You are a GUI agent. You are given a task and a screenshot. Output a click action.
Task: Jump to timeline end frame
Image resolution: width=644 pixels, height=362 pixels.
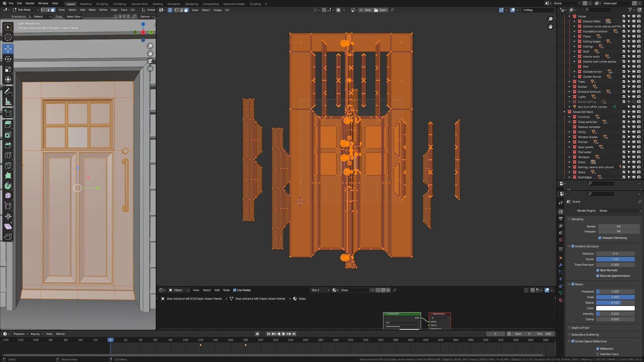pyautogui.click(x=294, y=334)
